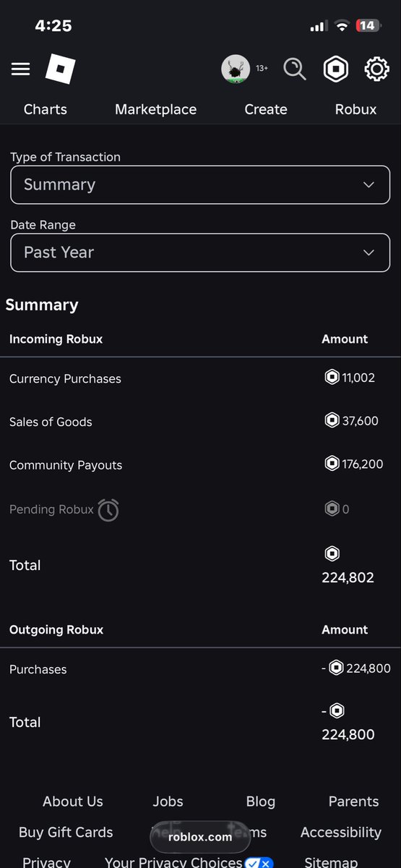Image resolution: width=401 pixels, height=868 pixels.
Task: Select the Create tab
Action: tap(266, 109)
